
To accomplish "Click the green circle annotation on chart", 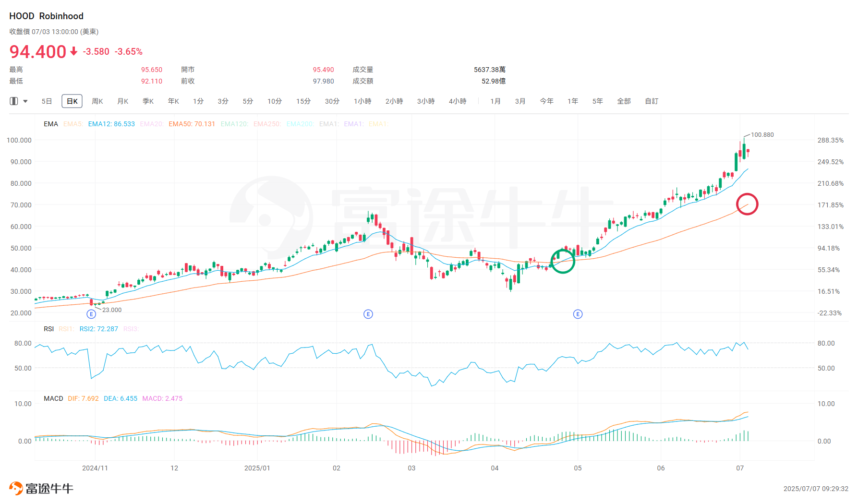I will tap(562, 261).
